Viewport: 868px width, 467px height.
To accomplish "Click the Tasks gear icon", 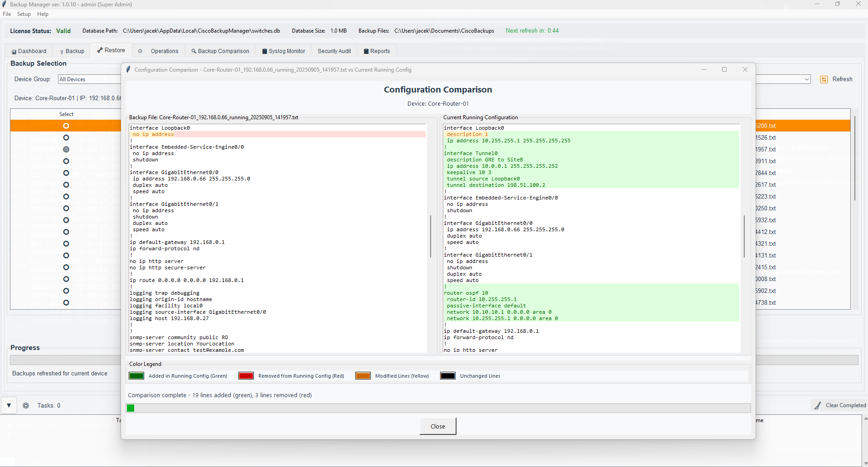I will point(26,405).
